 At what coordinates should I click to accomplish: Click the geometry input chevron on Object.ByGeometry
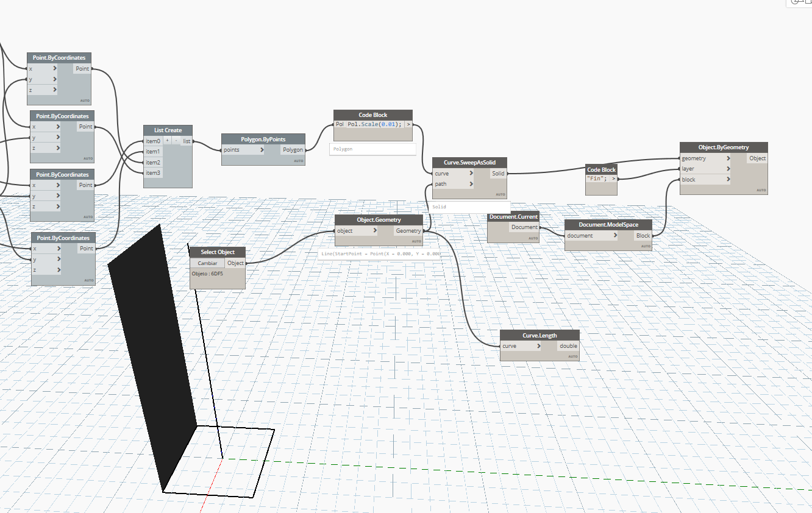(x=727, y=158)
